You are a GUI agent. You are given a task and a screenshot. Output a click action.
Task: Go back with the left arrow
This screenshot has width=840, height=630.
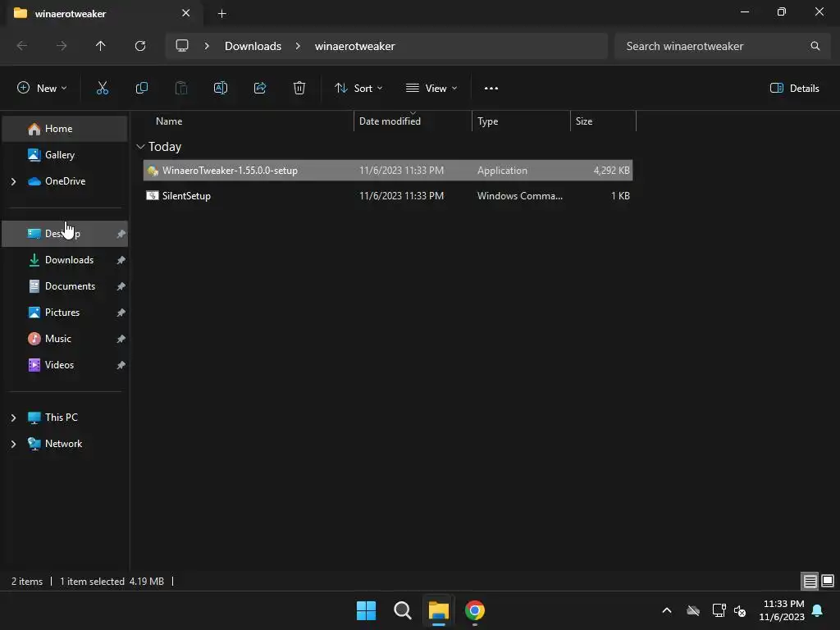22,46
